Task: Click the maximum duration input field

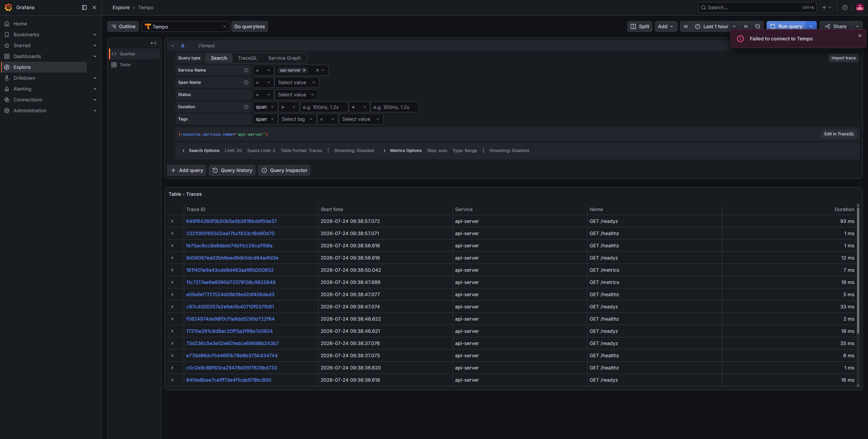Action: click(x=394, y=107)
